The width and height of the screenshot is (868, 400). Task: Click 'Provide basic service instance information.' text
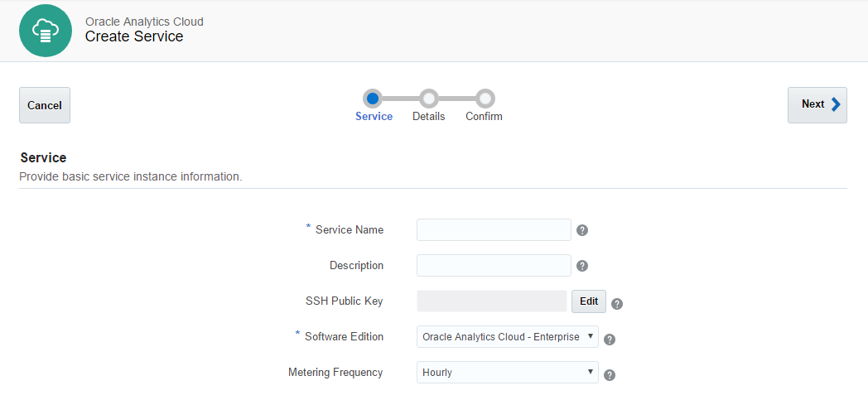click(x=131, y=177)
